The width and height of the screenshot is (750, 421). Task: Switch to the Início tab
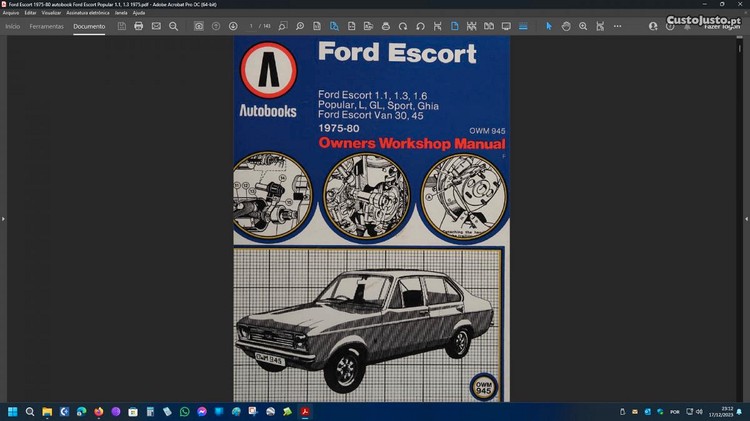tap(13, 26)
